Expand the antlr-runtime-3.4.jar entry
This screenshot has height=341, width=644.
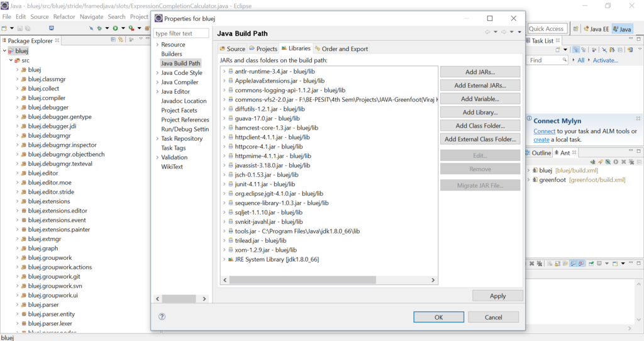(225, 72)
